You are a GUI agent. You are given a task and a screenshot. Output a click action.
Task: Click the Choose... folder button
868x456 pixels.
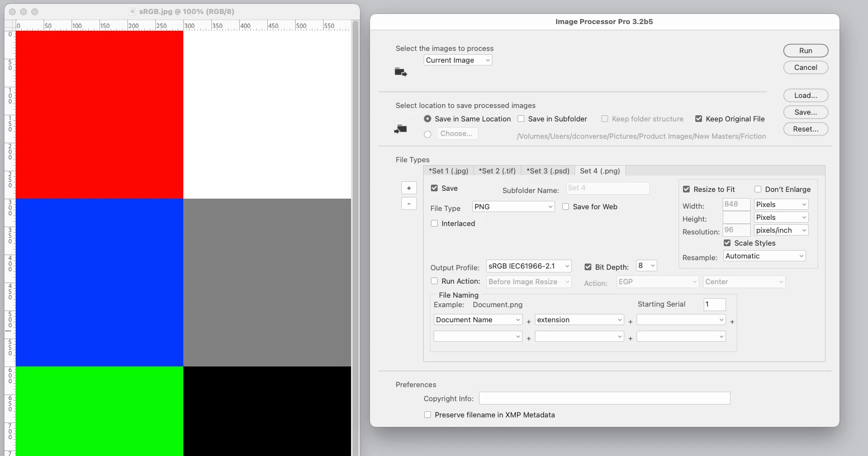tap(457, 134)
